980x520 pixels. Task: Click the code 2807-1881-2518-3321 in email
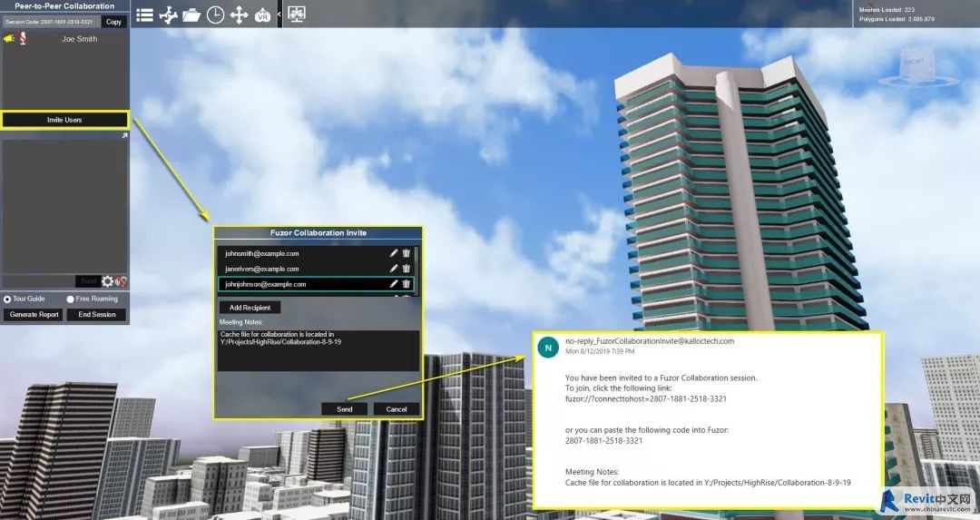pyautogui.click(x=603, y=441)
